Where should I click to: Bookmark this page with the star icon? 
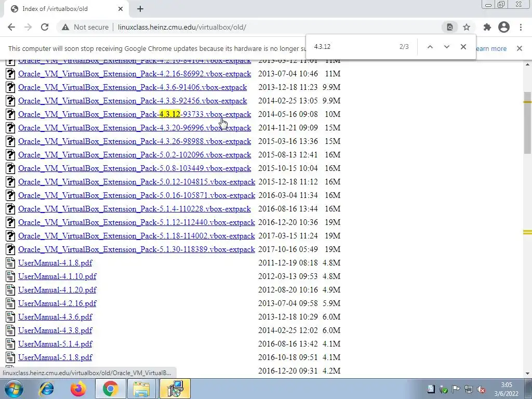point(467,27)
